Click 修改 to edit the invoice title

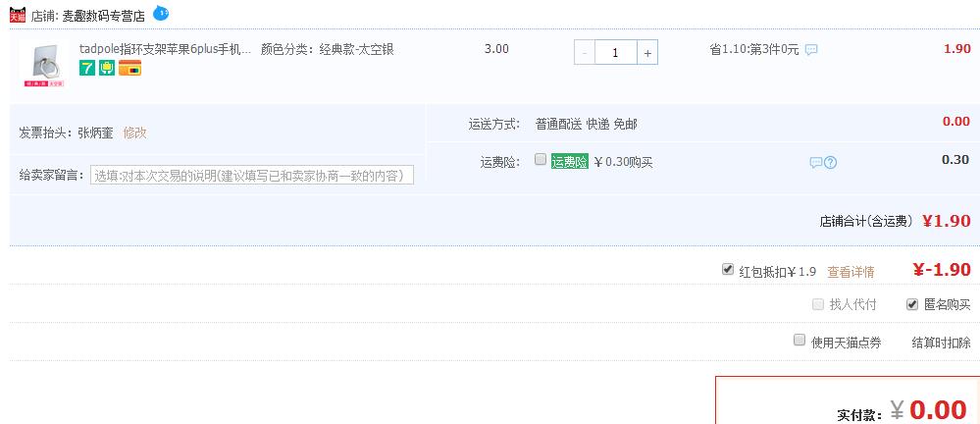[x=134, y=132]
